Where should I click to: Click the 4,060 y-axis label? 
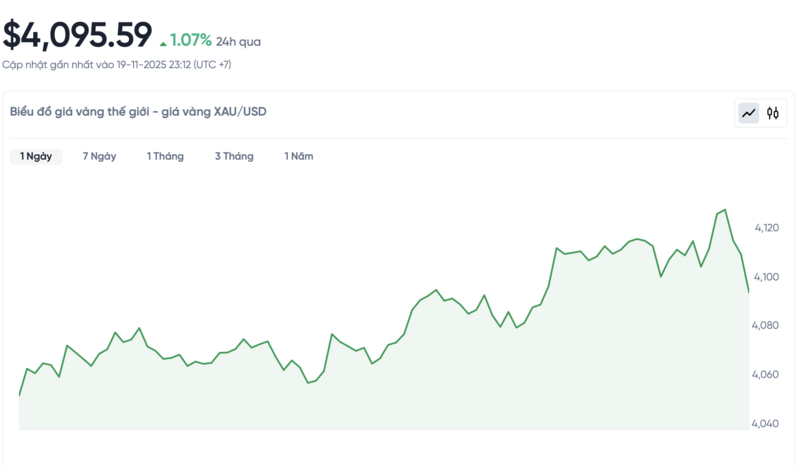pos(766,375)
